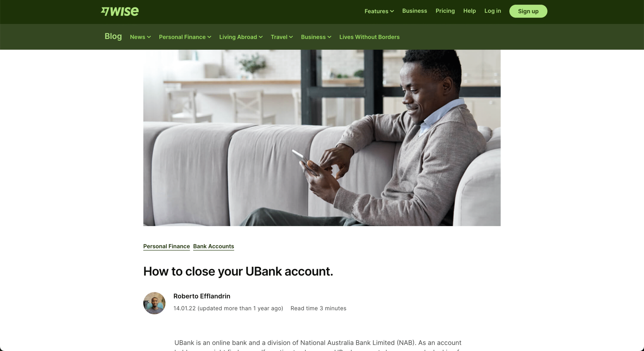This screenshot has width=644, height=351.
Task: Go to the Blog home link
Action: coord(113,36)
